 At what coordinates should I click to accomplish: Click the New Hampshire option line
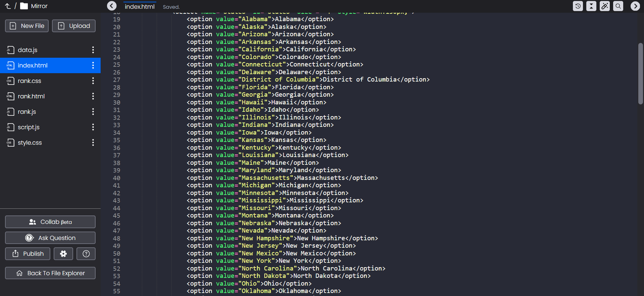click(282, 238)
